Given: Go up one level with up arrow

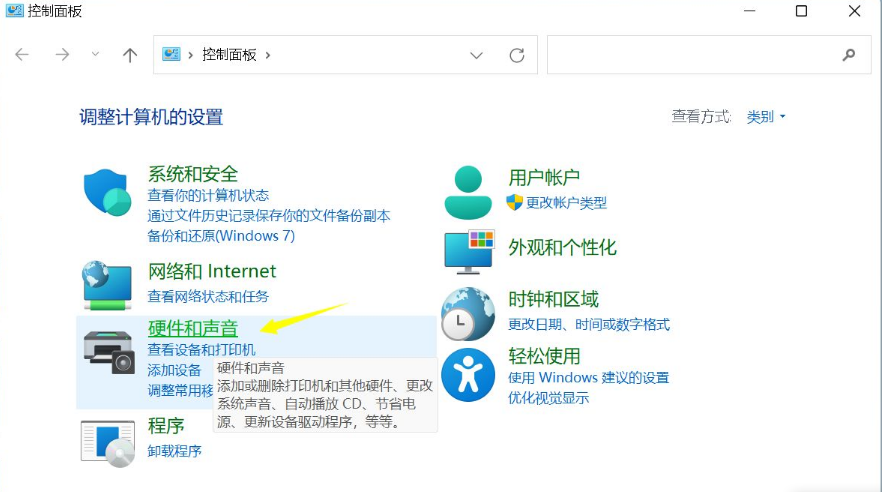Looking at the screenshot, I should [x=129, y=55].
